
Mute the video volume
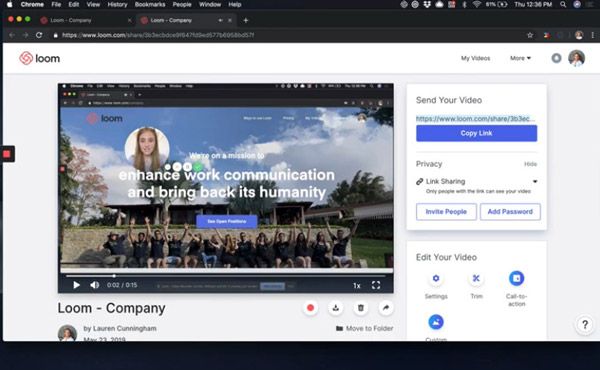pyautogui.click(x=94, y=285)
